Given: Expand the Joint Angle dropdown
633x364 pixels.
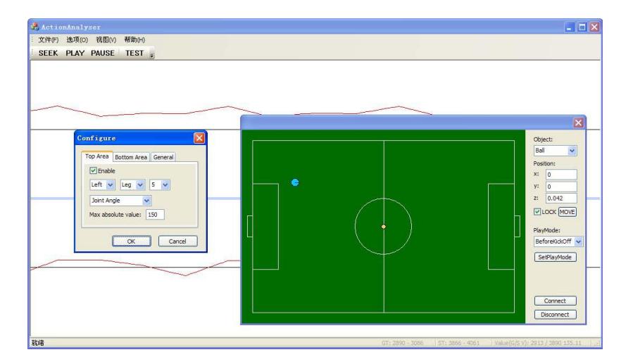Looking at the screenshot, I should tap(146, 201).
